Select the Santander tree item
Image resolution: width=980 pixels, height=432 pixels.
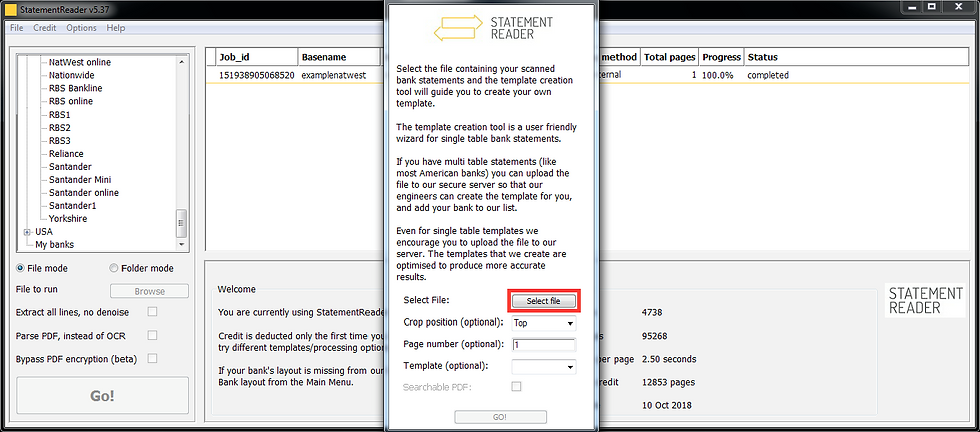coord(70,167)
